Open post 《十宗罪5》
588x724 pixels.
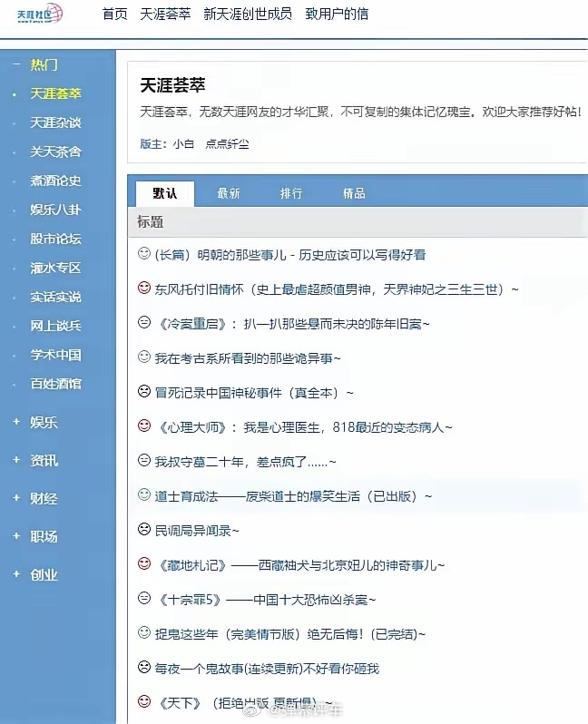coord(266,601)
